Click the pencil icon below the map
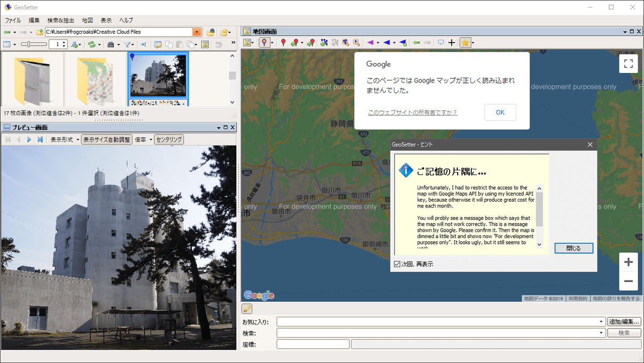The image size is (644, 363). pos(247,308)
